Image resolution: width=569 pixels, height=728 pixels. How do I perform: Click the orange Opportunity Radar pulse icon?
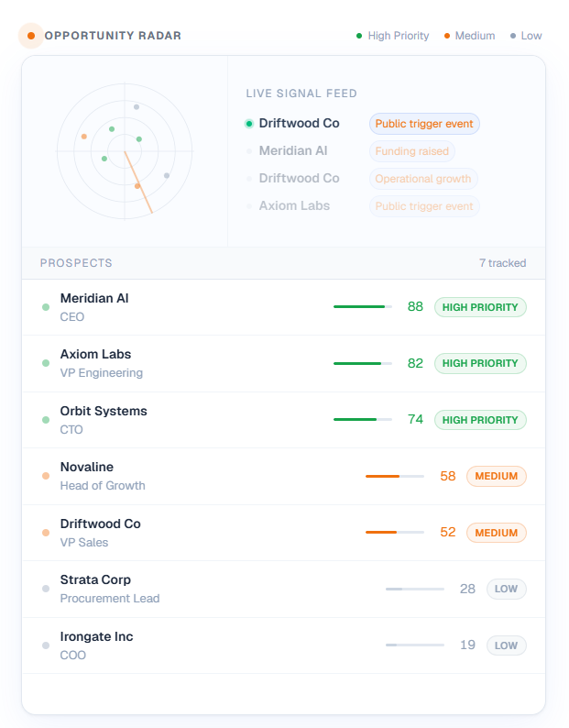(x=31, y=36)
